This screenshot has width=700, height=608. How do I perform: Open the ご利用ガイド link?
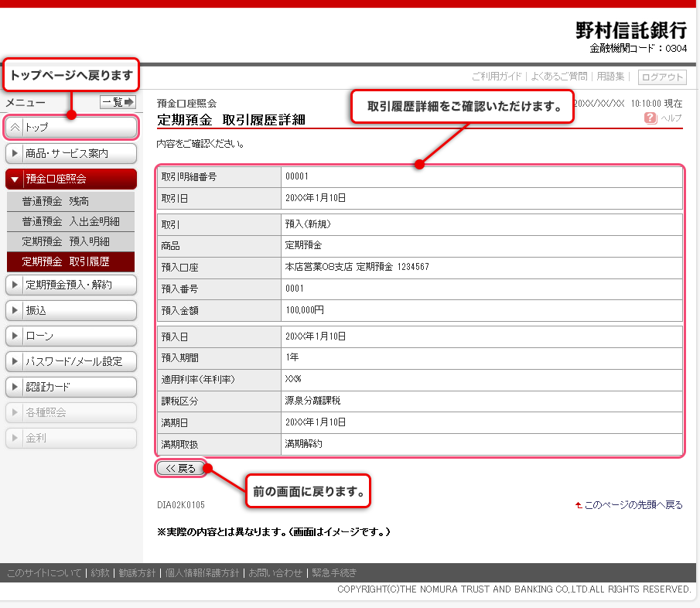click(x=497, y=77)
